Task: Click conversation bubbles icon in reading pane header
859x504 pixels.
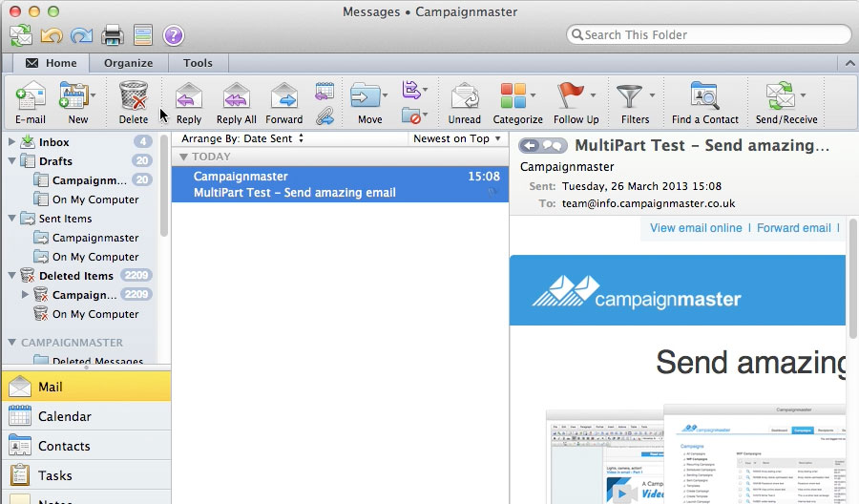Action: pyautogui.click(x=554, y=146)
